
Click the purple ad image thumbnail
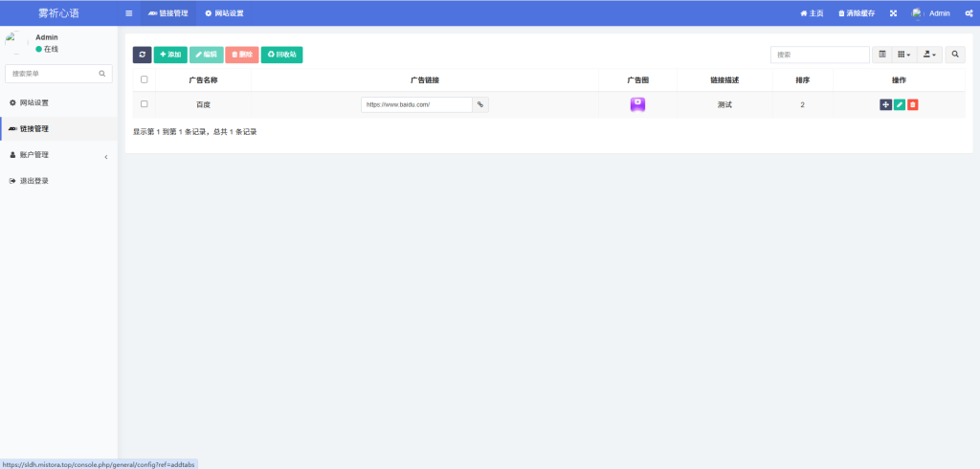click(x=637, y=104)
